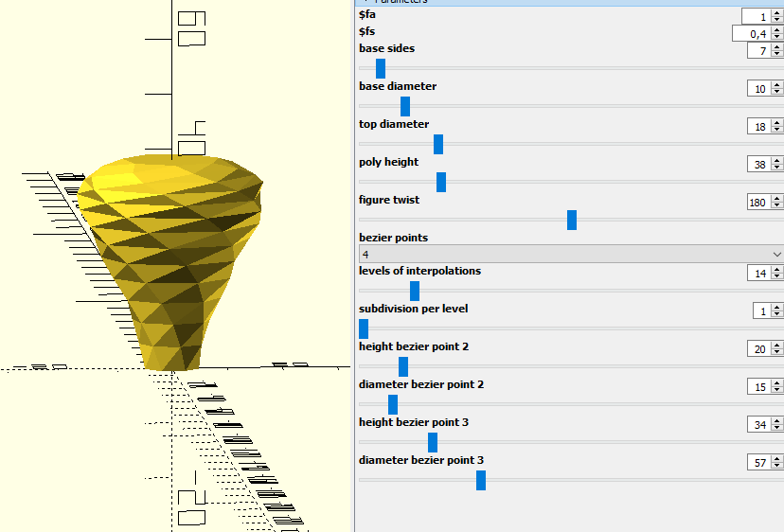Increase poly height with its up arrow
Viewport: 784px width, 532px height.
click(x=776, y=161)
